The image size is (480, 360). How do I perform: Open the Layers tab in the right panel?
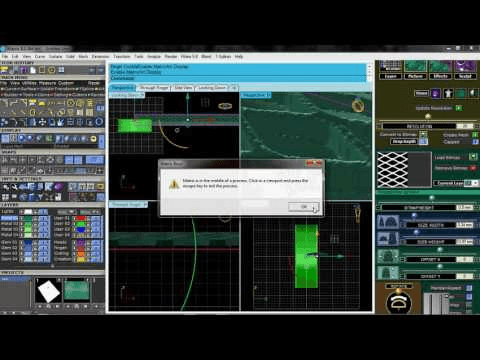click(x=391, y=76)
